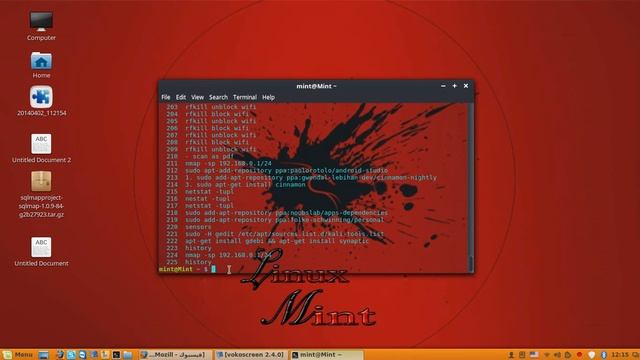This screenshot has width=640, height=360.
Task: Launch the terminal from the panel launcher
Action: click(116, 355)
